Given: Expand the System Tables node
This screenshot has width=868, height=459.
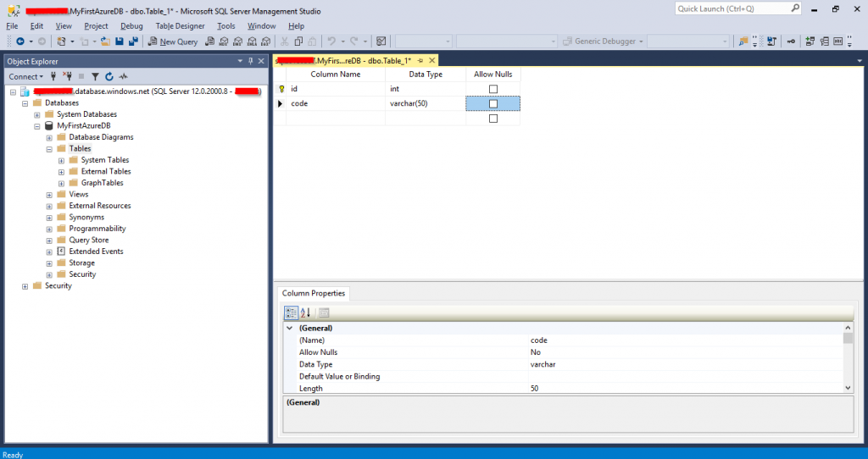Looking at the screenshot, I should pyautogui.click(x=61, y=161).
